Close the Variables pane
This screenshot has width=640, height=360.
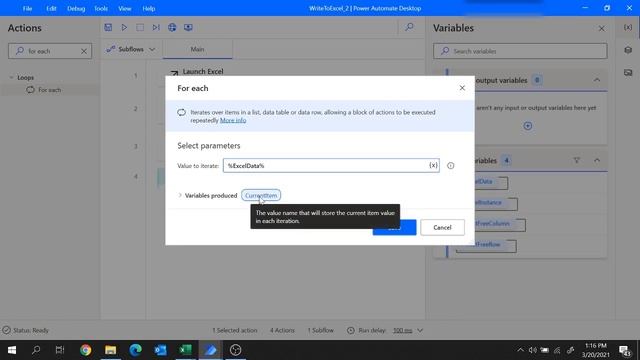coord(602,28)
